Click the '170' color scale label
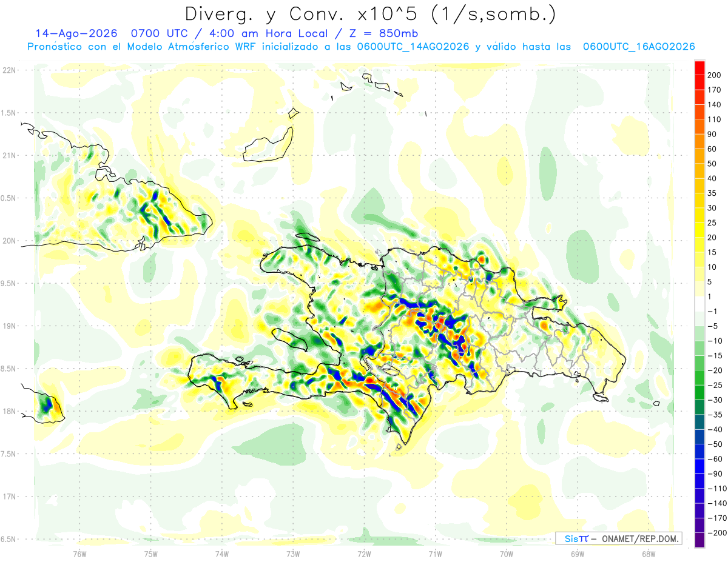This screenshot has width=728, height=562. point(715,90)
